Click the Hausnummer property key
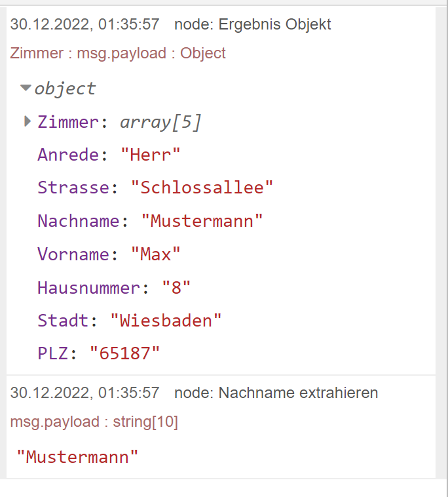The image size is (448, 497). point(88,287)
